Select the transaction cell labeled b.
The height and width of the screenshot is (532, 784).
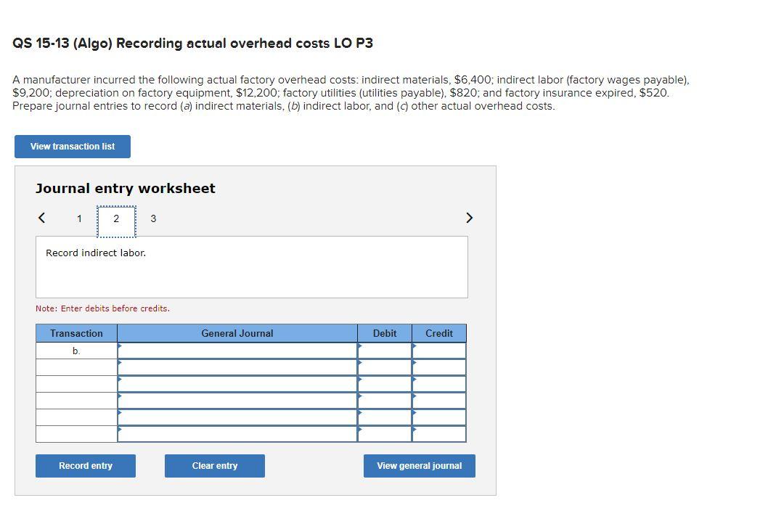click(75, 350)
